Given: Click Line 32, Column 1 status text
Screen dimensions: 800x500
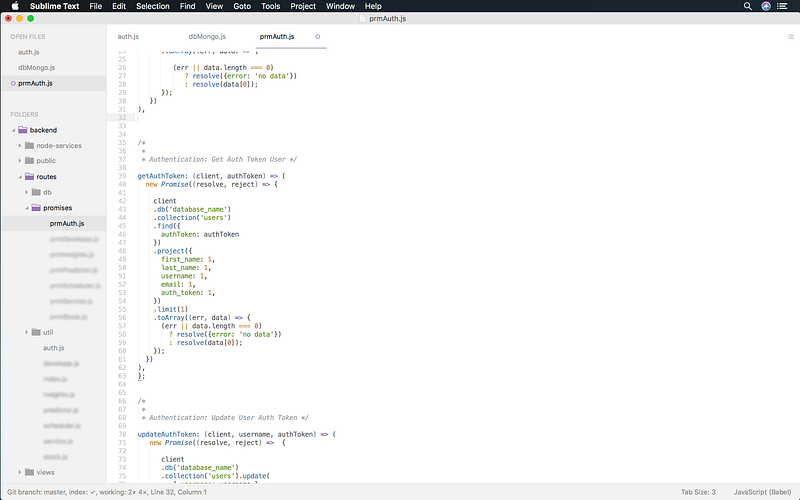Looking at the screenshot, I should click(181, 492).
